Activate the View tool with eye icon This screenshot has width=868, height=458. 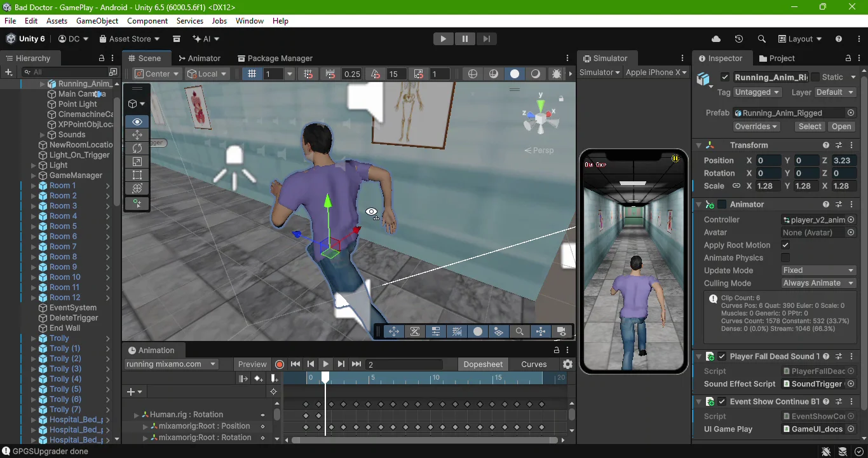137,121
